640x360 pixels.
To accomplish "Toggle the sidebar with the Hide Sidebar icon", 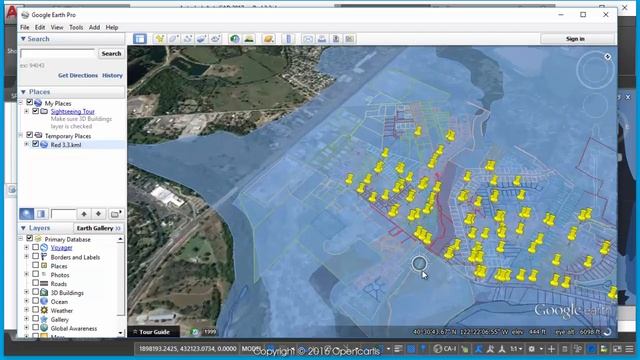I will pos(140,39).
